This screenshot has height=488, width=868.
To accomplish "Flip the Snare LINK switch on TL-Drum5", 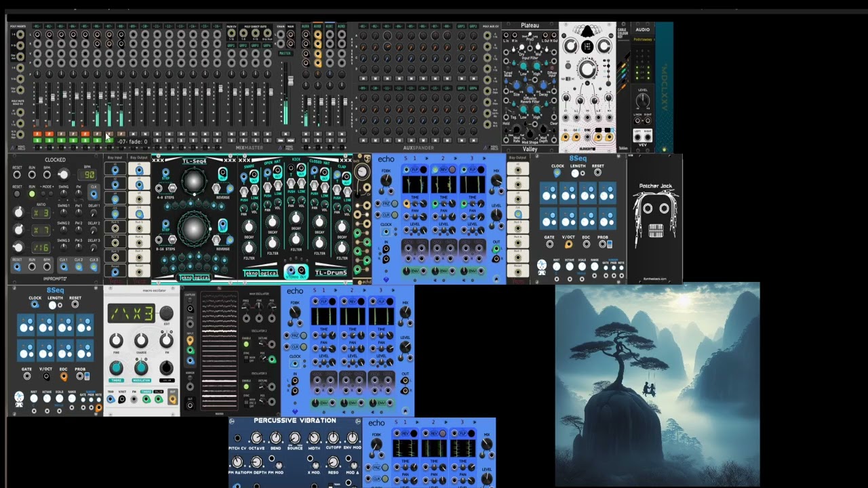I will click(x=254, y=190).
